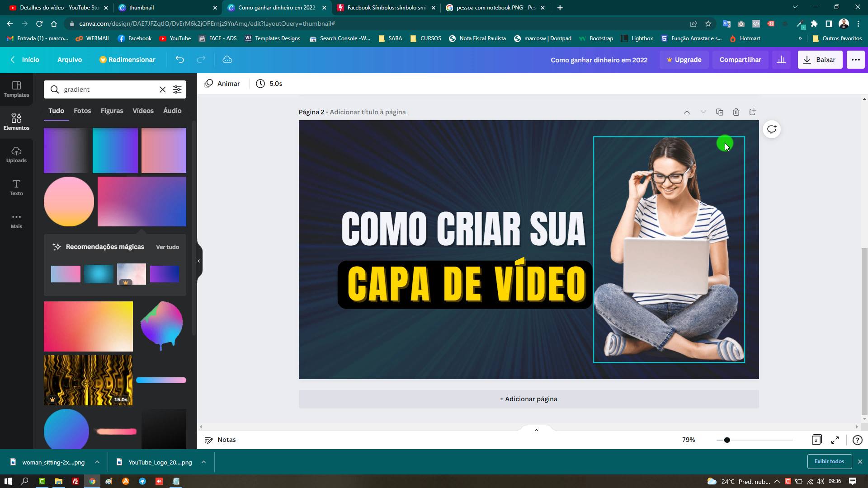Screen dimensions: 868x488
Task: Collapse the side panel with the arrow handle
Action: [x=199, y=261]
